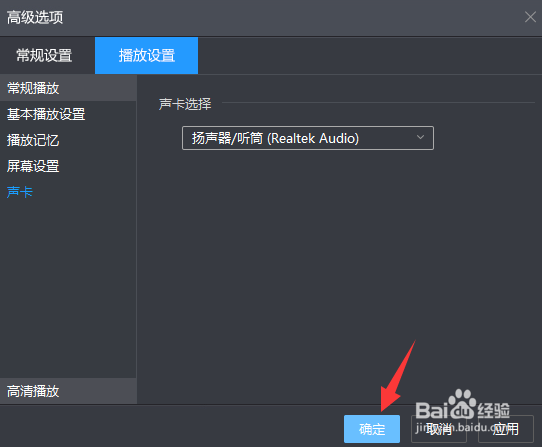The width and height of the screenshot is (542, 447).
Task: Click the Baidu paw logo watermark
Action: coord(462,403)
